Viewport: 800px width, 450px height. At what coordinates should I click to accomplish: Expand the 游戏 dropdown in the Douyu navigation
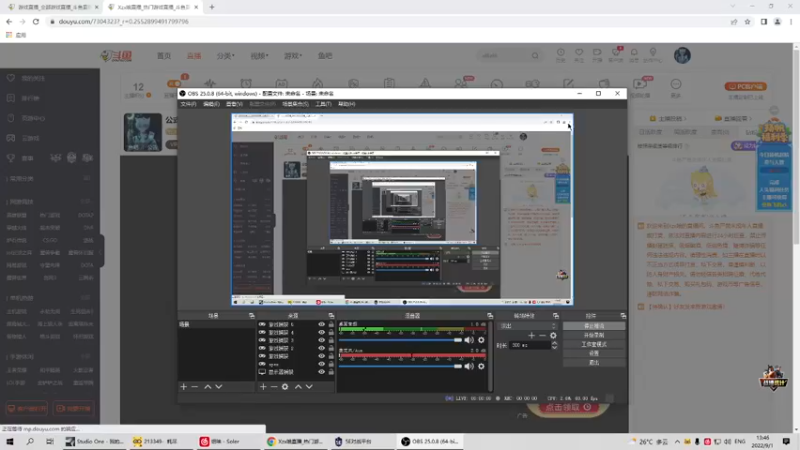point(293,56)
